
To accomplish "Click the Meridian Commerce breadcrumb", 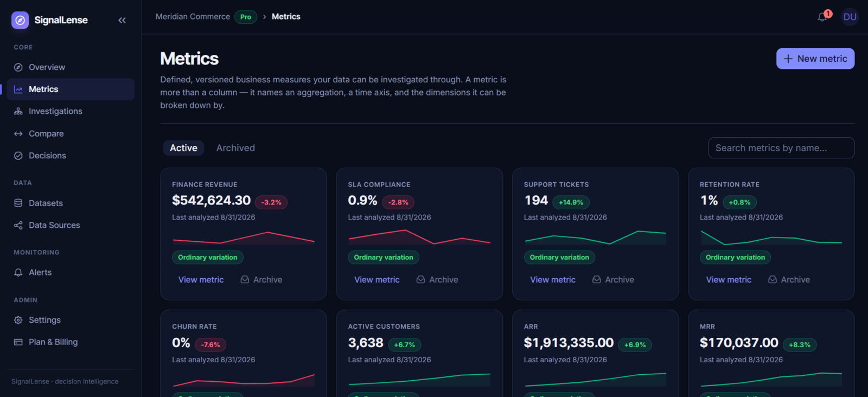I will 193,17.
